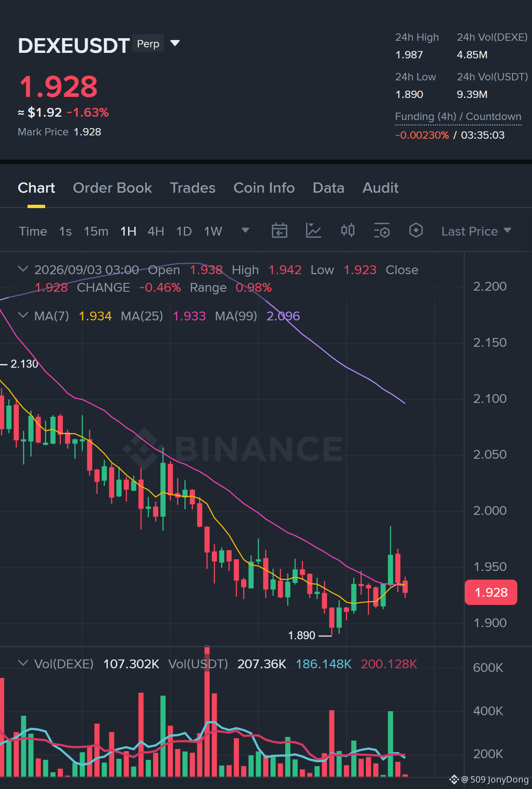Expand the more time intervals arrow

pos(245,230)
